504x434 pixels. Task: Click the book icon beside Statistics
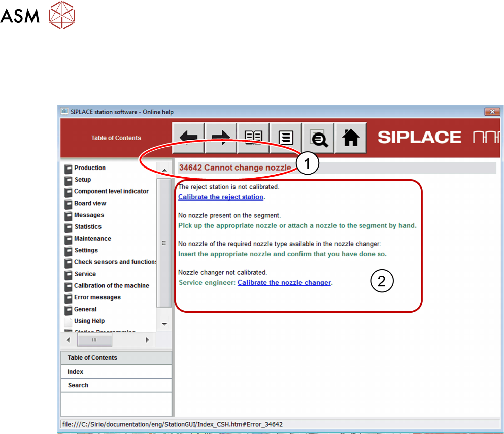point(68,227)
